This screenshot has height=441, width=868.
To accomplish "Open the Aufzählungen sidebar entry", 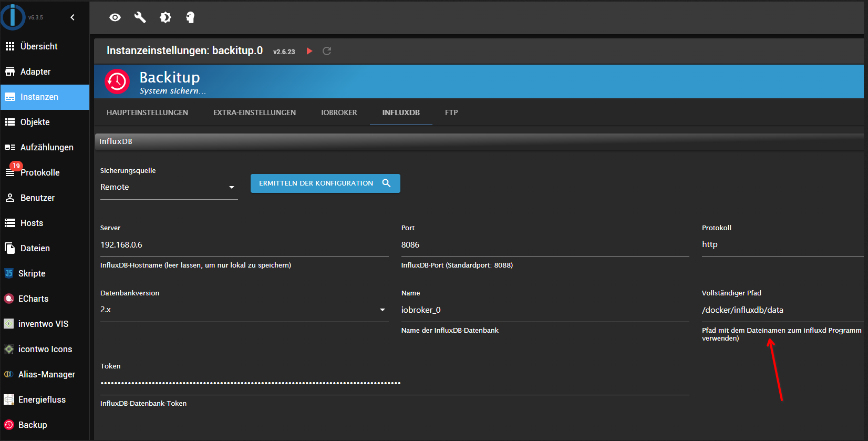I will [x=45, y=147].
